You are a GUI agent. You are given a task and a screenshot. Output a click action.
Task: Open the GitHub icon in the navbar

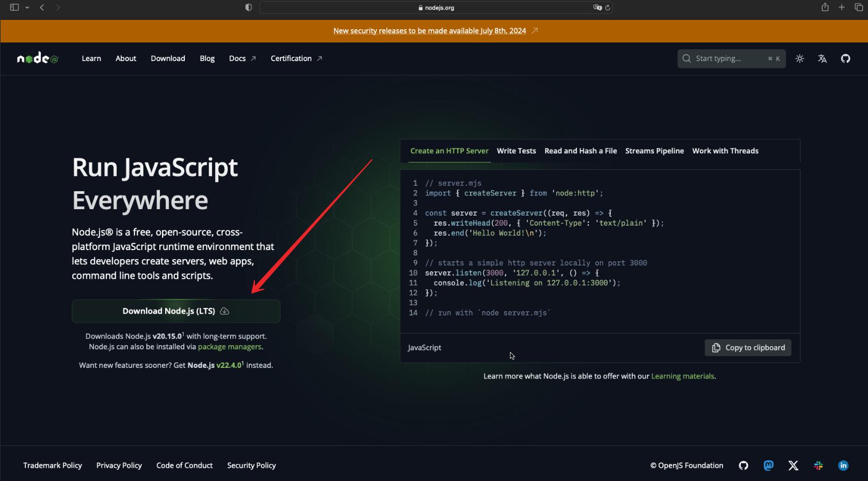(x=845, y=58)
